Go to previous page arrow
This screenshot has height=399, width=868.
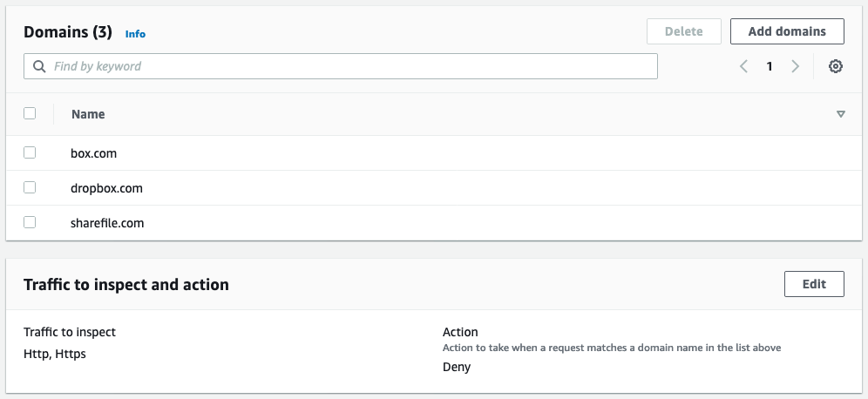click(743, 66)
